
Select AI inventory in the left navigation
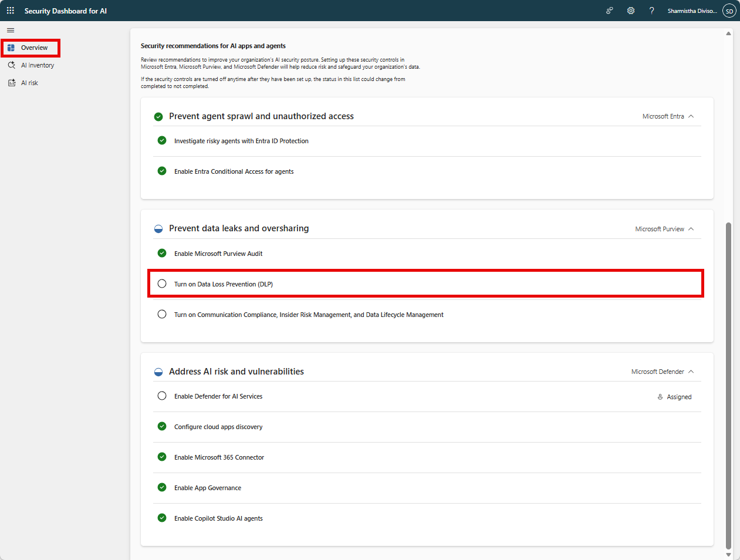(38, 65)
